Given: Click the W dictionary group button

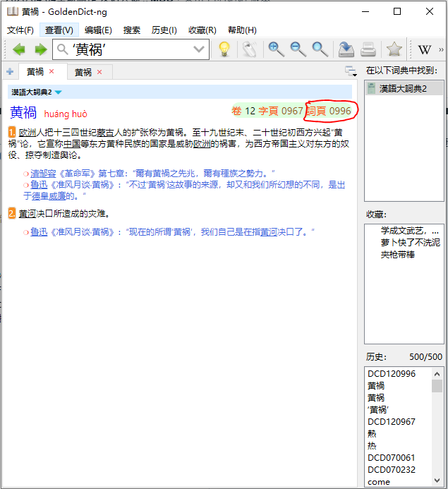Looking at the screenshot, I should [x=424, y=49].
